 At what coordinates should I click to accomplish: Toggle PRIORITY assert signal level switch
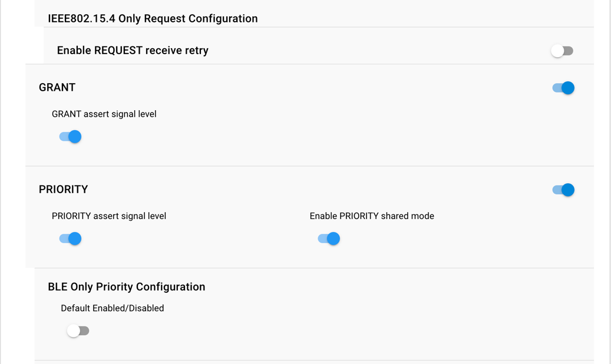(x=70, y=239)
